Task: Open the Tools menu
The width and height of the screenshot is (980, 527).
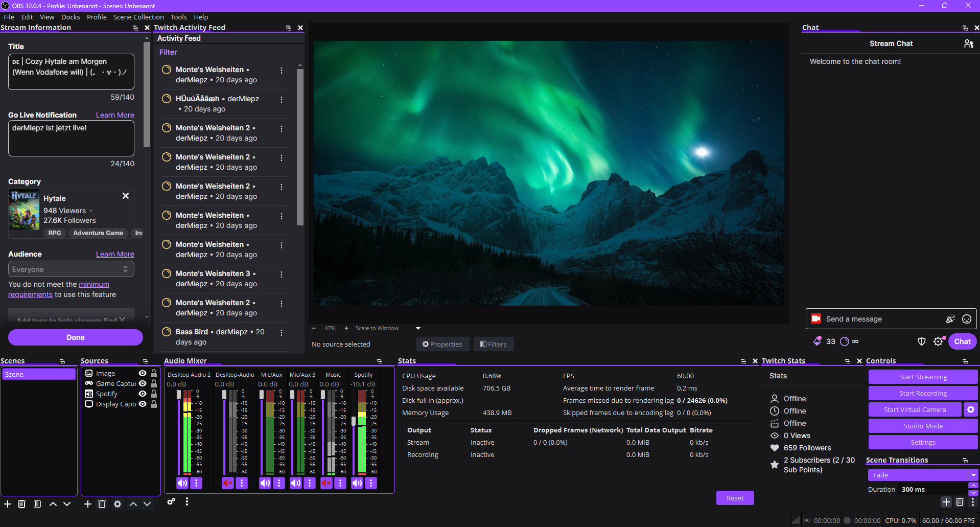Action: 178,17
